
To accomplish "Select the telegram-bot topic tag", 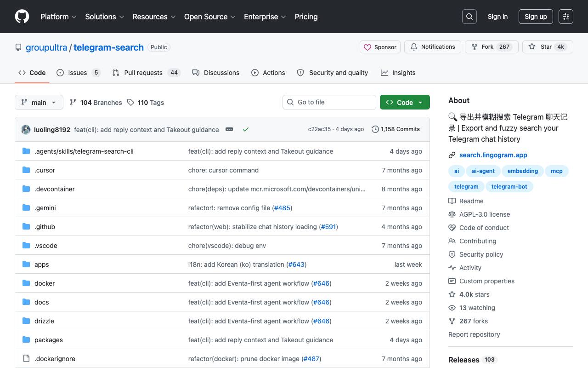I will pos(509,186).
